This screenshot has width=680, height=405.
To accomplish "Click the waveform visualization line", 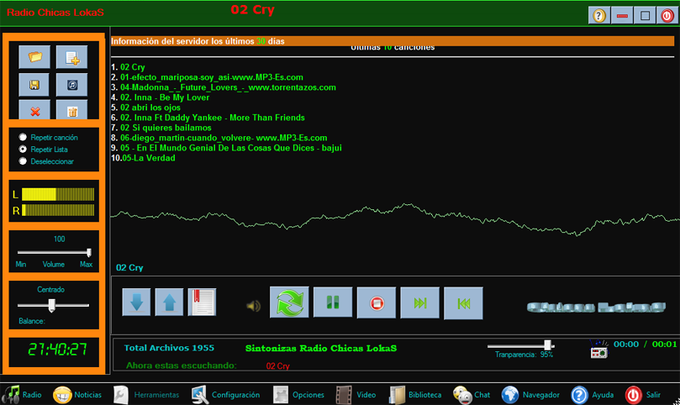I will pos(395,219).
